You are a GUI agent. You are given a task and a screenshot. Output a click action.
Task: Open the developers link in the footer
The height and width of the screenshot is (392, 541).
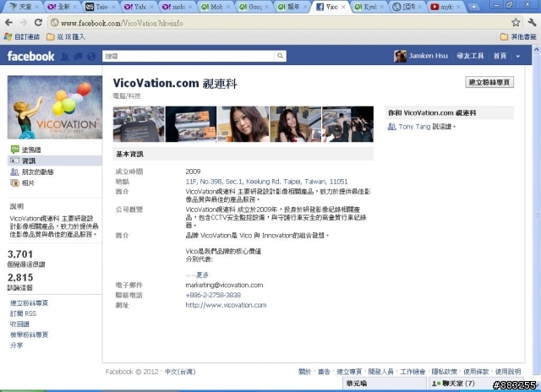(380, 372)
